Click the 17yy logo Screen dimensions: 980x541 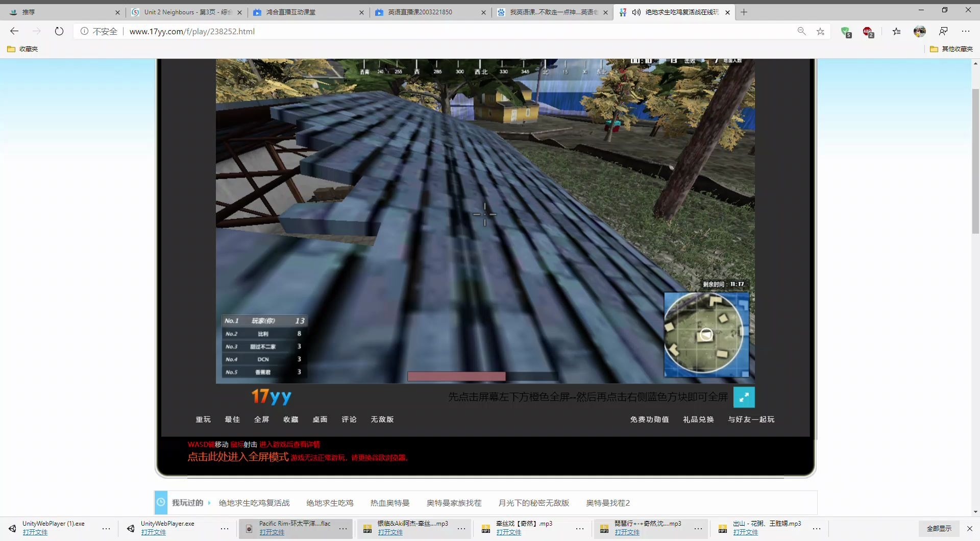(271, 397)
